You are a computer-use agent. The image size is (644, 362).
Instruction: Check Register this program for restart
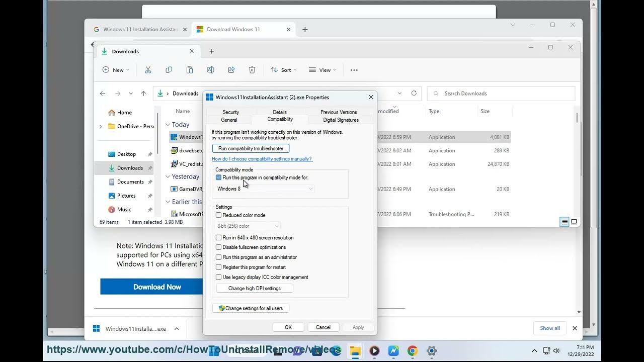218,267
